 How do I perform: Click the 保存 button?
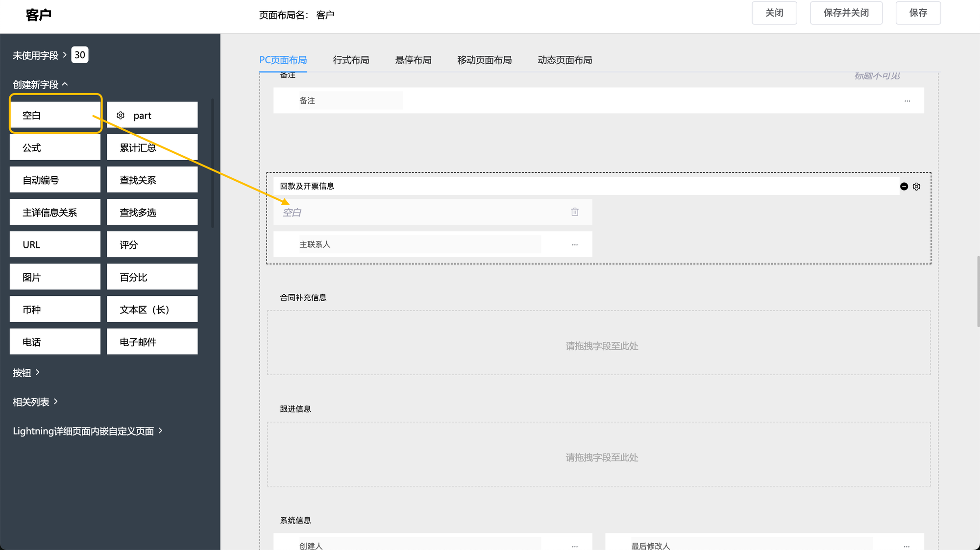918,13
